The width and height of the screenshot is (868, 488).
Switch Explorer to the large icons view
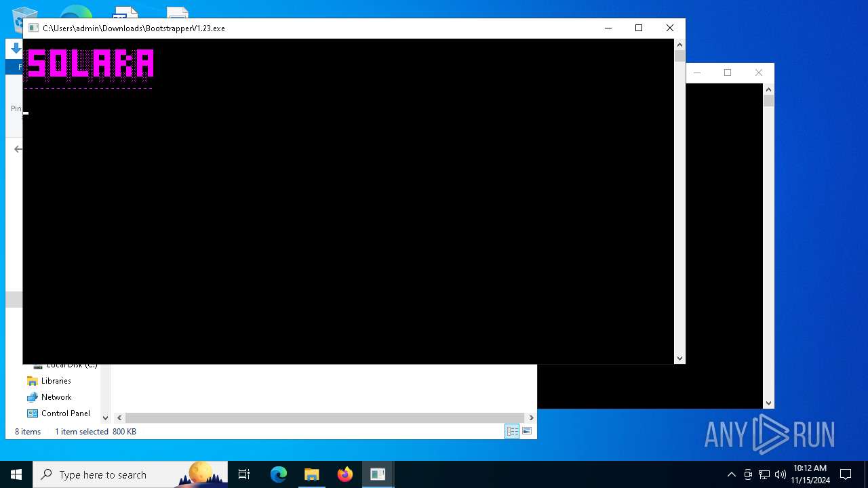[x=527, y=432]
